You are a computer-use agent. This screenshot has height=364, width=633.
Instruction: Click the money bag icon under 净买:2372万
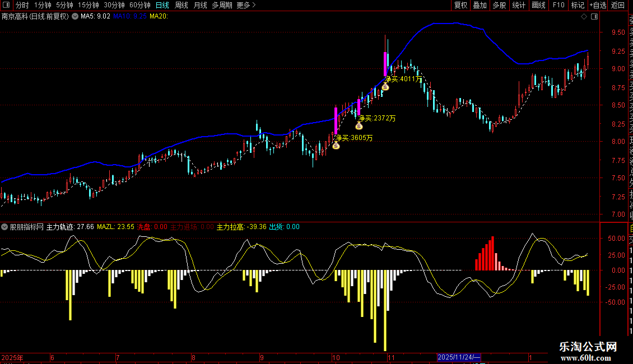coord(359,126)
